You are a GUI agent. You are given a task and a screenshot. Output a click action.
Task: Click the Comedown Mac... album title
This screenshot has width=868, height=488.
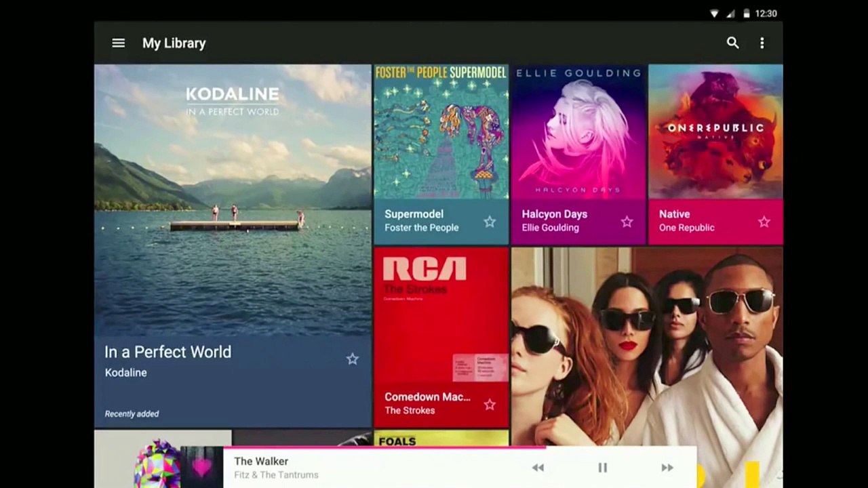(427, 396)
